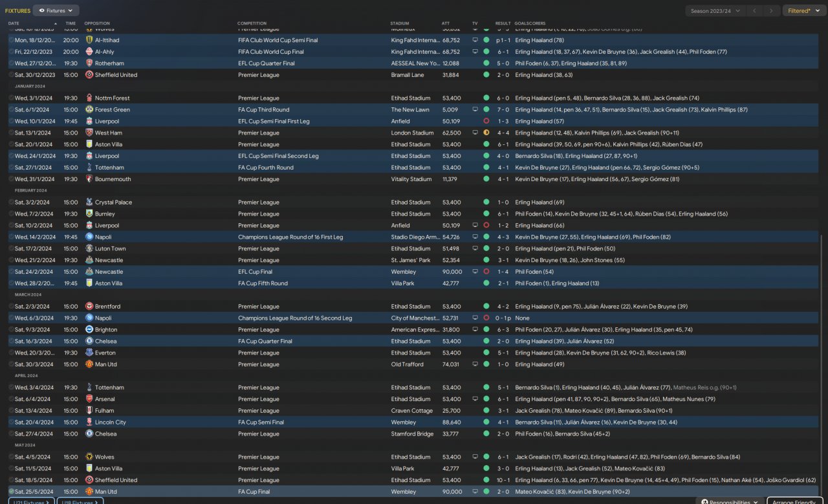
Task: Click the Brighton club badge
Action: (89, 330)
